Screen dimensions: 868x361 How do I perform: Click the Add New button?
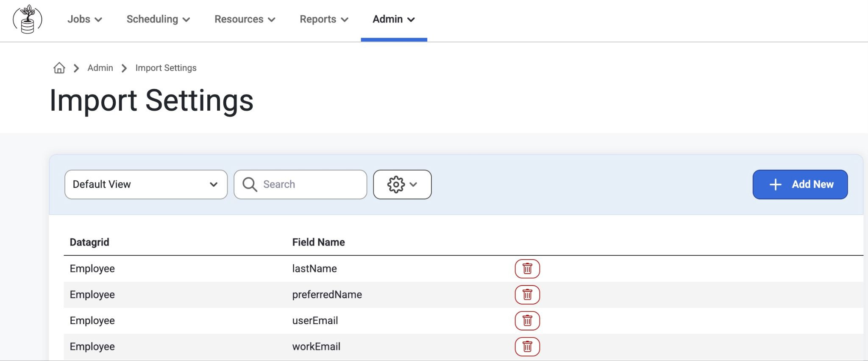coord(800,185)
